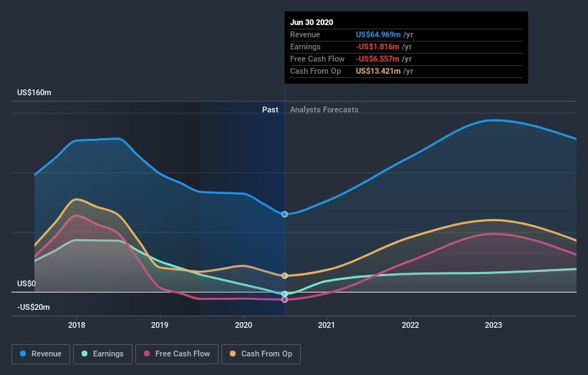Toggle the Cash From Op legend button
This screenshot has height=375, width=588.
(x=261, y=354)
